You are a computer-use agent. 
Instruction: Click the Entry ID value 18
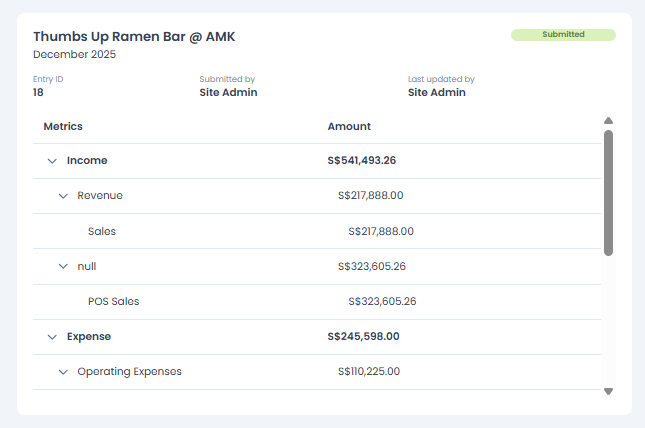click(x=38, y=92)
